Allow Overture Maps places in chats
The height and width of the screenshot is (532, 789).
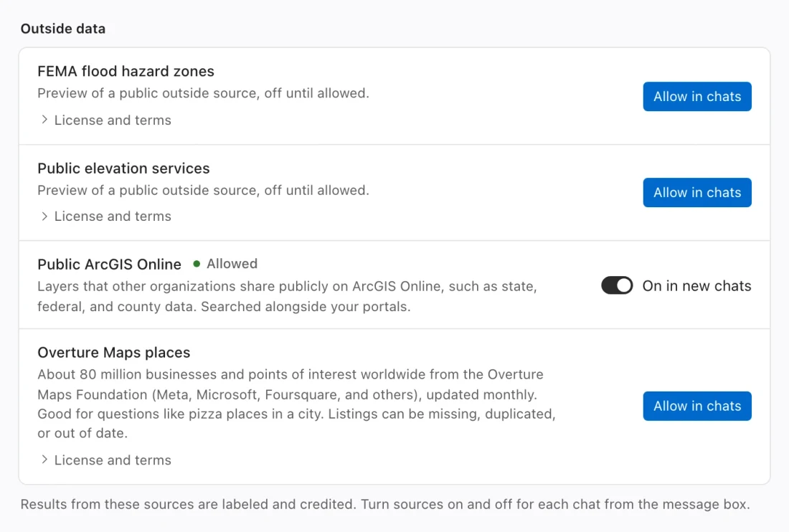point(697,406)
